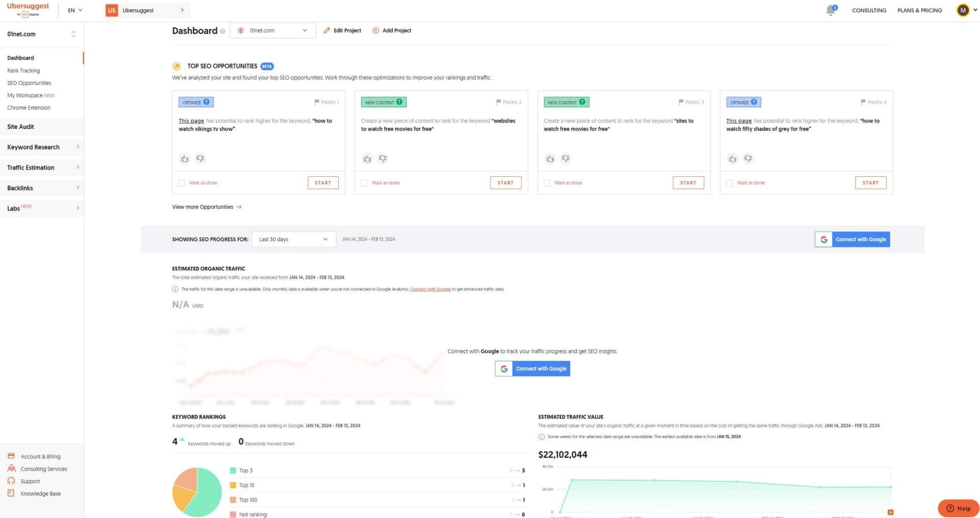The height and width of the screenshot is (518, 980).
Task: Click START on the Priority 4 card
Action: click(871, 183)
